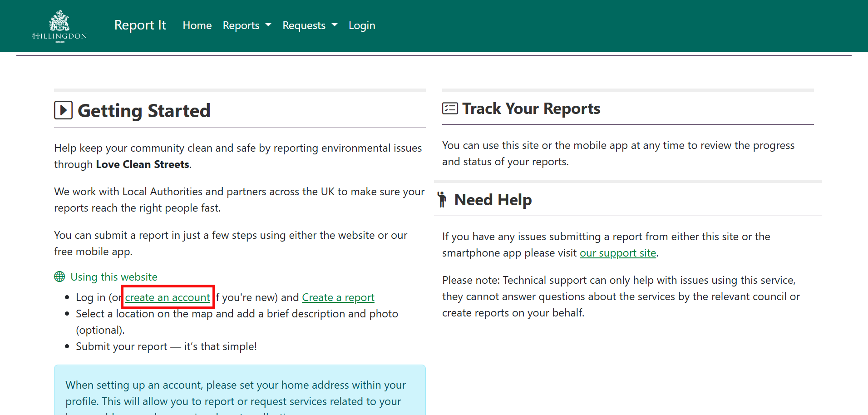
Task: Click the checklist icon beside Track Your Reports
Action: tap(450, 109)
